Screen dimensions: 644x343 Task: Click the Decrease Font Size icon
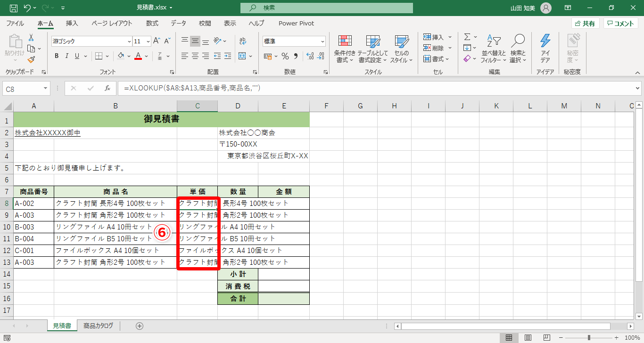coord(167,41)
